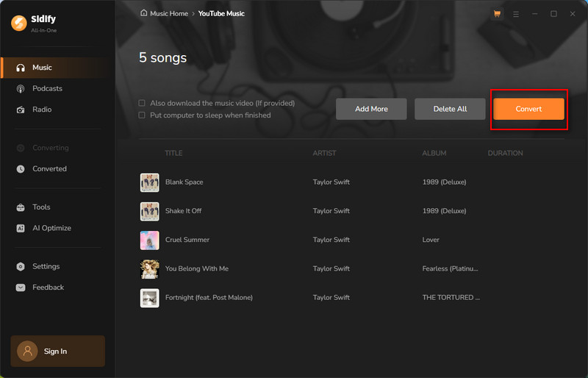
Task: Click Taylor Swift in Cruel Summer row
Action: [331, 240]
